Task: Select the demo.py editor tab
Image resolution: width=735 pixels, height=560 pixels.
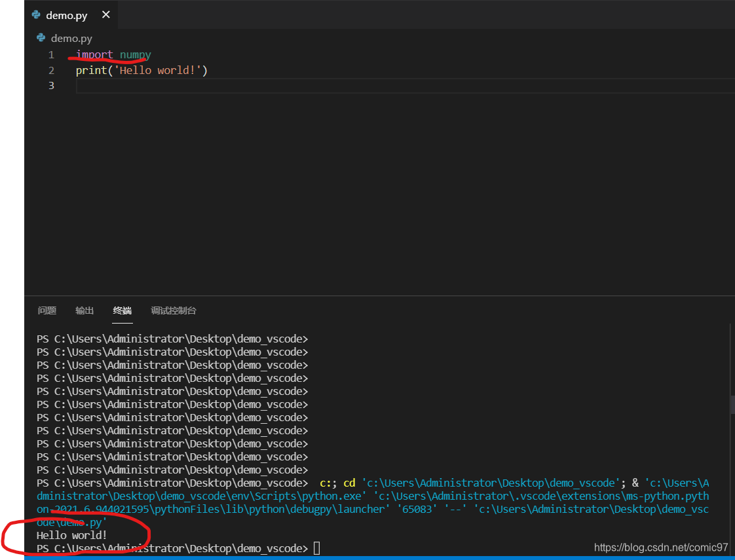Action: (x=71, y=15)
